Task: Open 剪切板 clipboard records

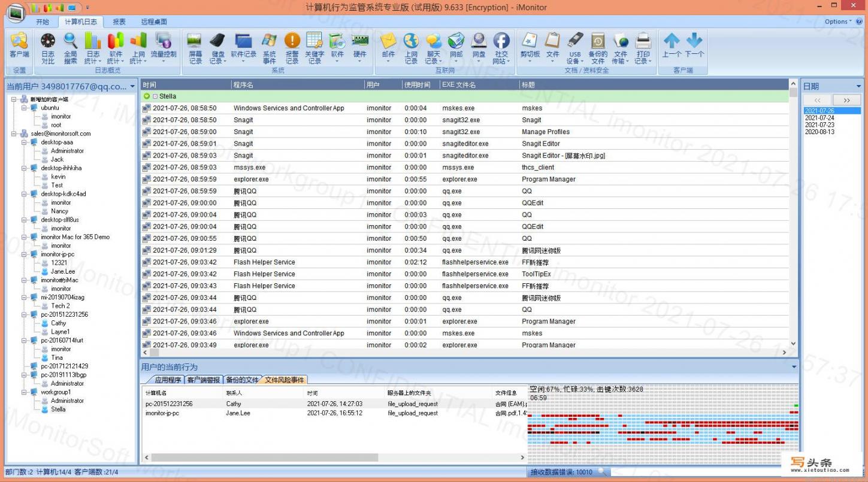Action: tap(530, 47)
